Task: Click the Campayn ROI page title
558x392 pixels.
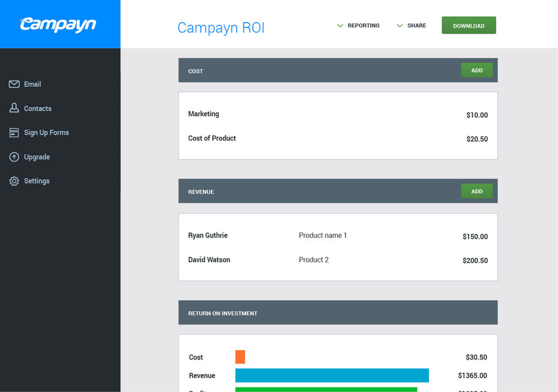Action: (221, 28)
